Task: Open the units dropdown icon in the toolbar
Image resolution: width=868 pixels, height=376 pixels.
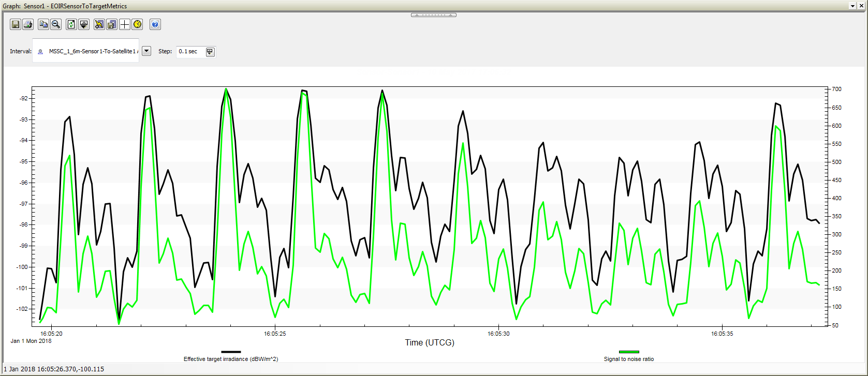Action: (84, 24)
